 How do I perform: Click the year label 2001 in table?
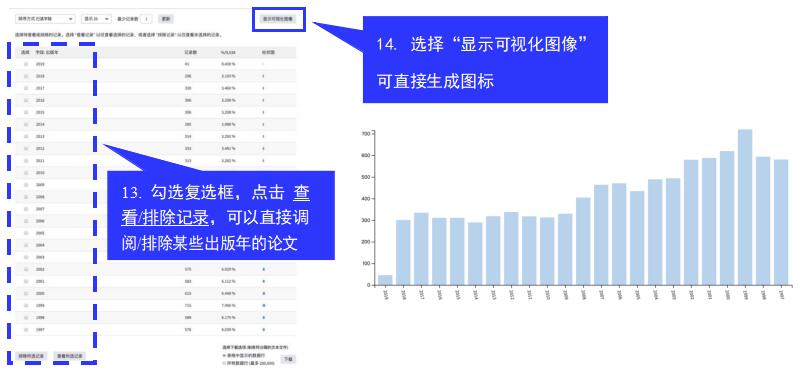coord(40,282)
